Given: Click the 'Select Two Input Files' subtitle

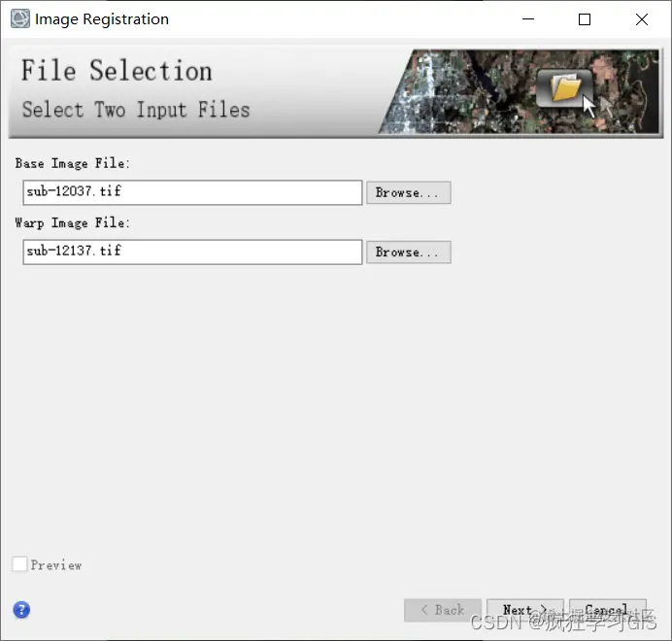Looking at the screenshot, I should coord(136,110).
